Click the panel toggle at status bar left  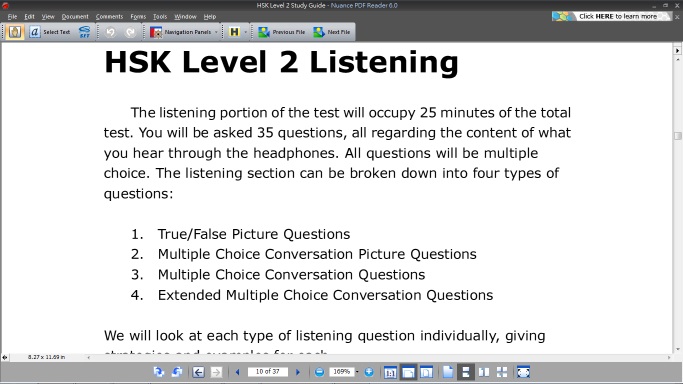point(5,357)
